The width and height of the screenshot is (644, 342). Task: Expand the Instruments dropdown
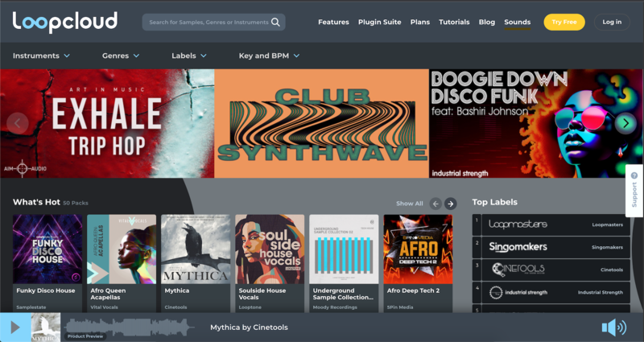pos(41,56)
